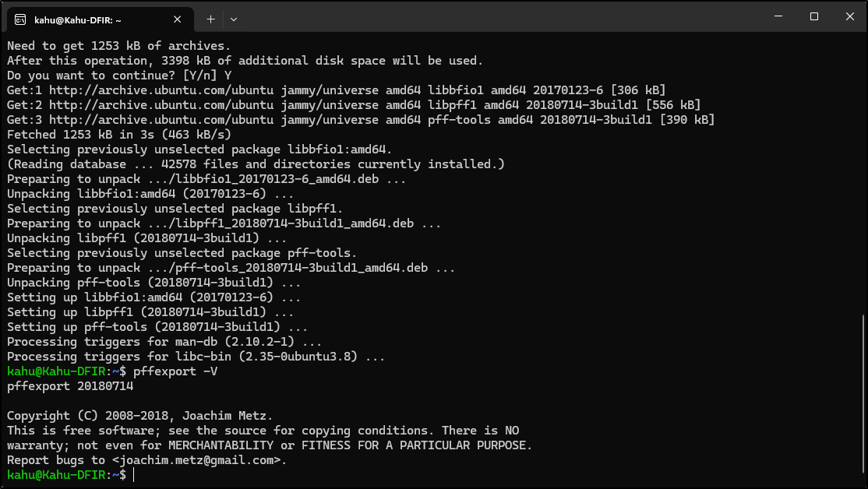Expand the profile dropdown chevron beside plus
Screen dimensions: 868x489
pyautogui.click(x=234, y=19)
